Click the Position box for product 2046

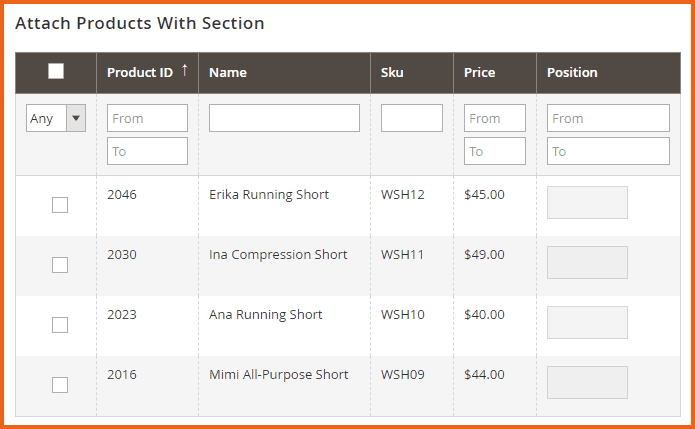point(587,202)
